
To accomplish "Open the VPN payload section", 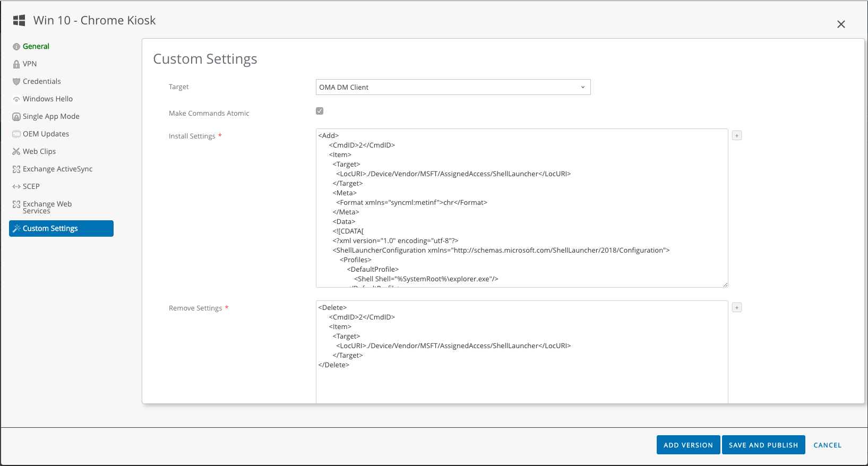I will [x=30, y=64].
